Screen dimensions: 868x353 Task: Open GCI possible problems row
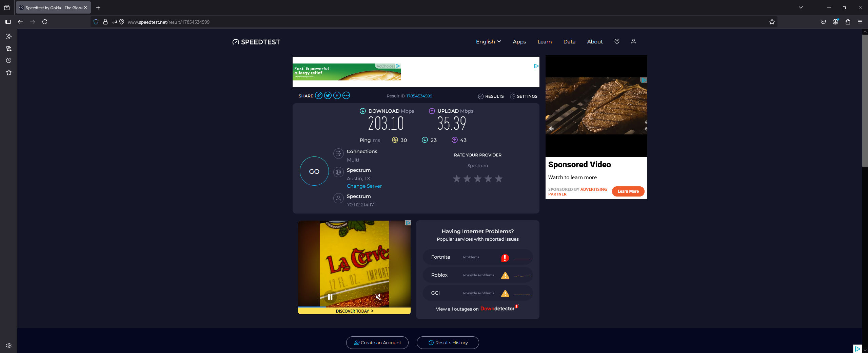coord(478,293)
